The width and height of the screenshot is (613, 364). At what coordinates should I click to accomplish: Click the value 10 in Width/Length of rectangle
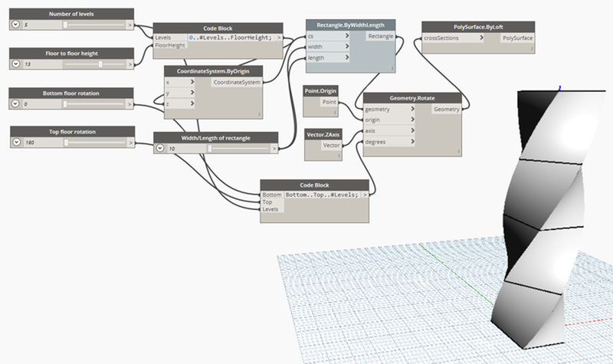pyautogui.click(x=172, y=149)
